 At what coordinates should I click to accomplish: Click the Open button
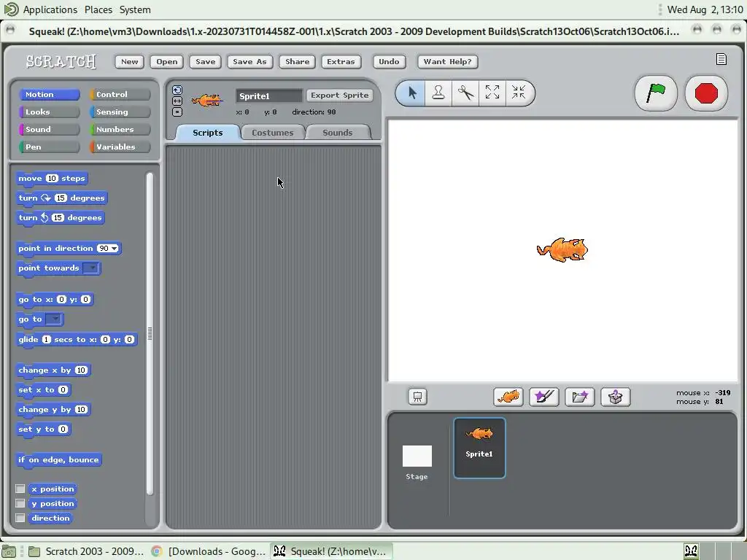tap(167, 61)
